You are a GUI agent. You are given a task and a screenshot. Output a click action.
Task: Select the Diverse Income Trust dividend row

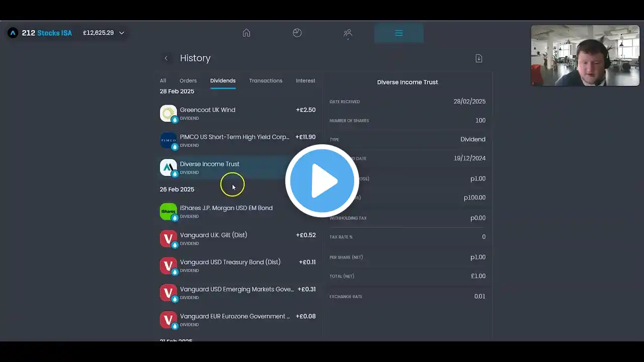click(238, 168)
